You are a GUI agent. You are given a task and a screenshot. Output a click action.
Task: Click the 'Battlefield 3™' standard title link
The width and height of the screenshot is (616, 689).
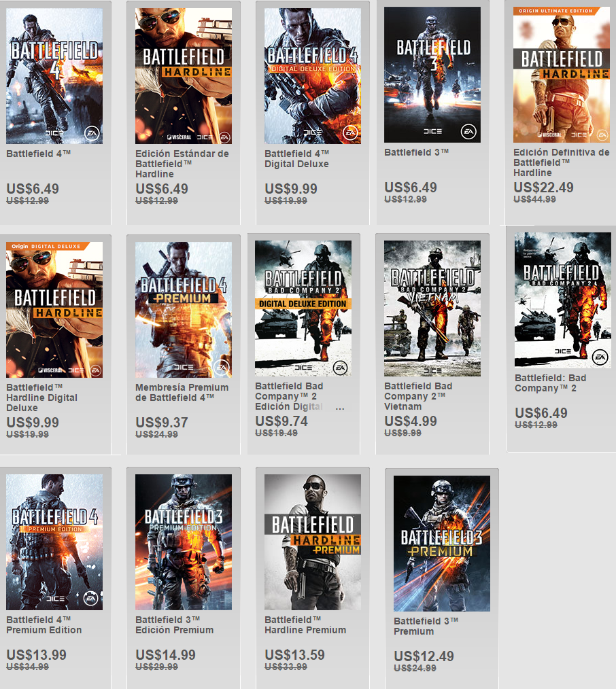(x=416, y=152)
